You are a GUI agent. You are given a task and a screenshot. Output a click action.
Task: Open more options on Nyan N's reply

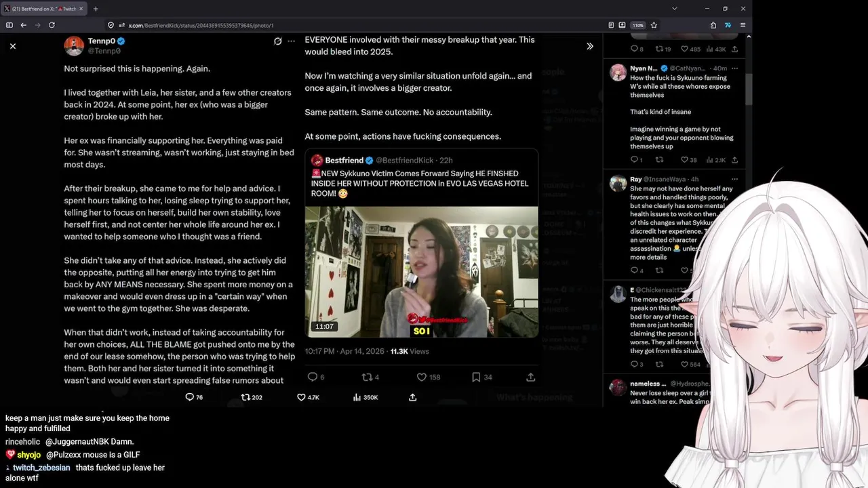[x=734, y=68]
